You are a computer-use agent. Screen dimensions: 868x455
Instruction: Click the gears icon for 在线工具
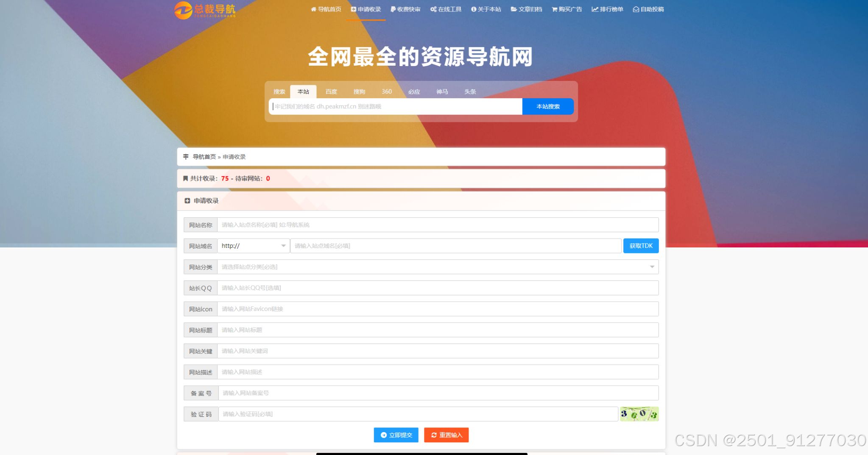[433, 9]
